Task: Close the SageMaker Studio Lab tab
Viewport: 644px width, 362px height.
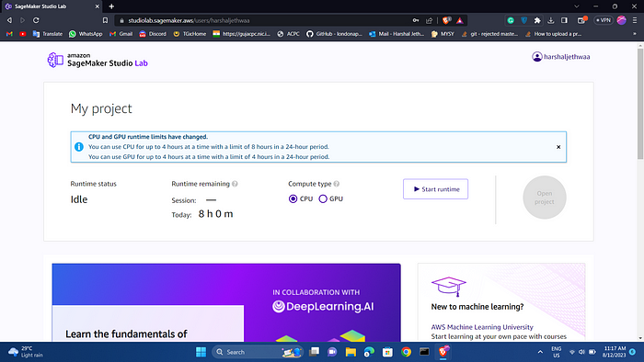Action: [97, 6]
